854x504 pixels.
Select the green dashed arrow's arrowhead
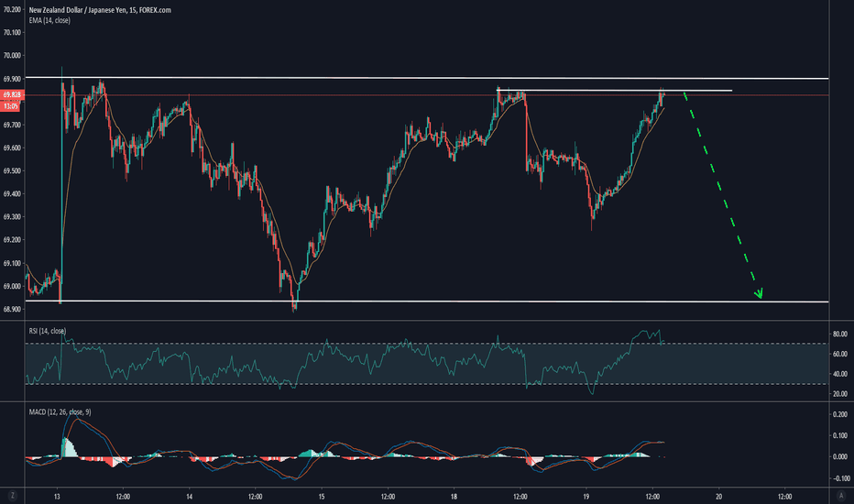759,294
